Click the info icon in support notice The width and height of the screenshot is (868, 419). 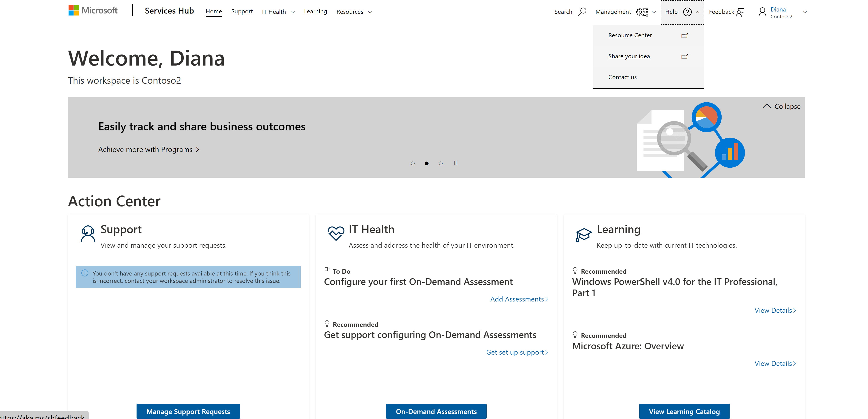click(85, 273)
